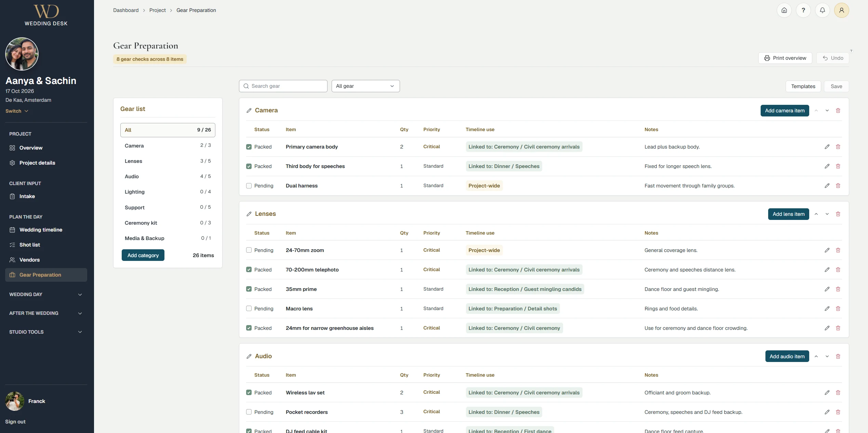The image size is (868, 433).
Task: Delete the entire Camera category
Action: pos(838,111)
